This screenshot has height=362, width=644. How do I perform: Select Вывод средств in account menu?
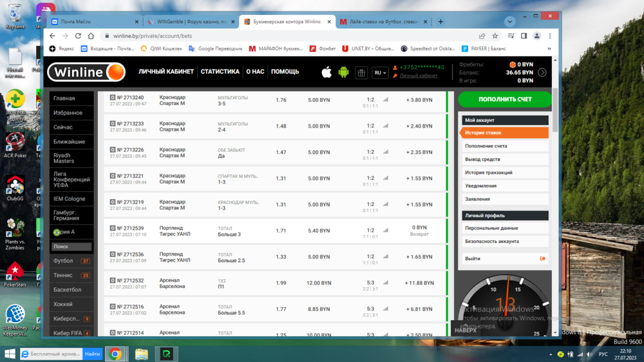point(482,159)
